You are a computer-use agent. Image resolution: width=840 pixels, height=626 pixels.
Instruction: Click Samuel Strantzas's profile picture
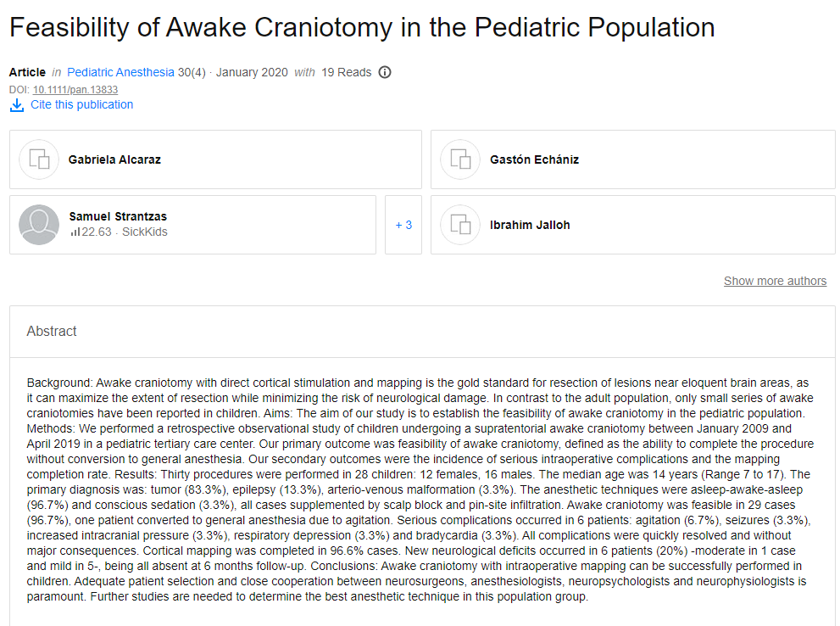(39, 225)
